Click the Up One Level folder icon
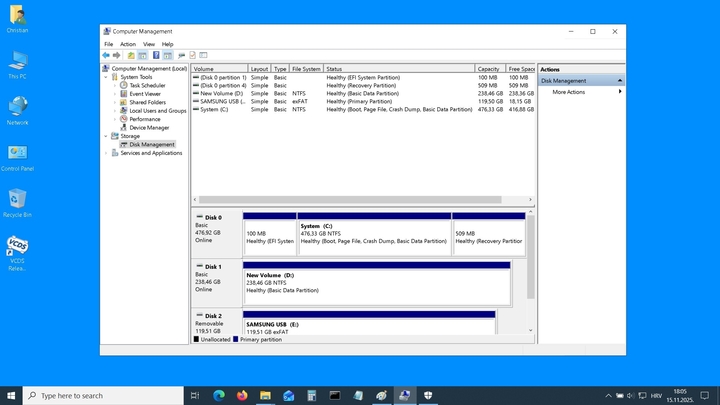720x405 pixels. (131, 55)
